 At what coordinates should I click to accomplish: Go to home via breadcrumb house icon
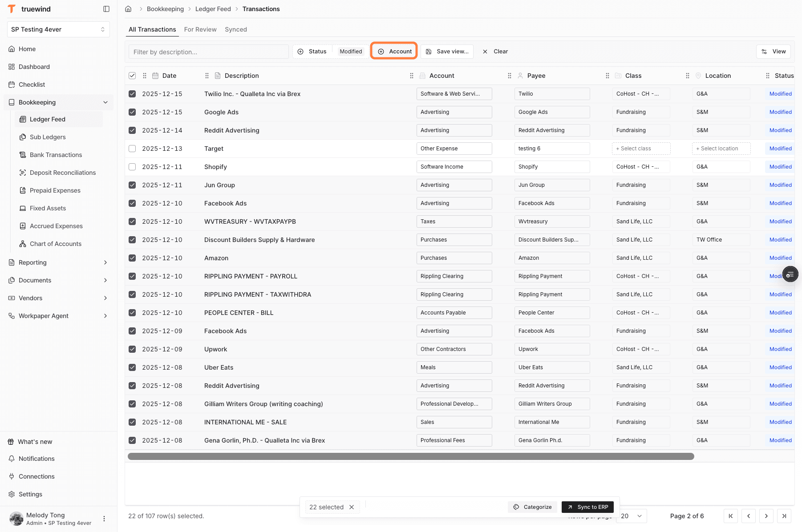coord(128,9)
